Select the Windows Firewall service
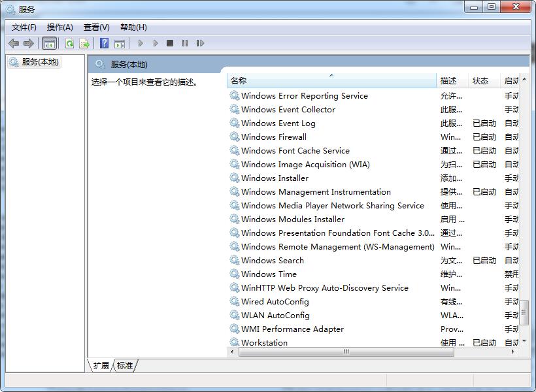The width and height of the screenshot is (536, 392). (273, 137)
